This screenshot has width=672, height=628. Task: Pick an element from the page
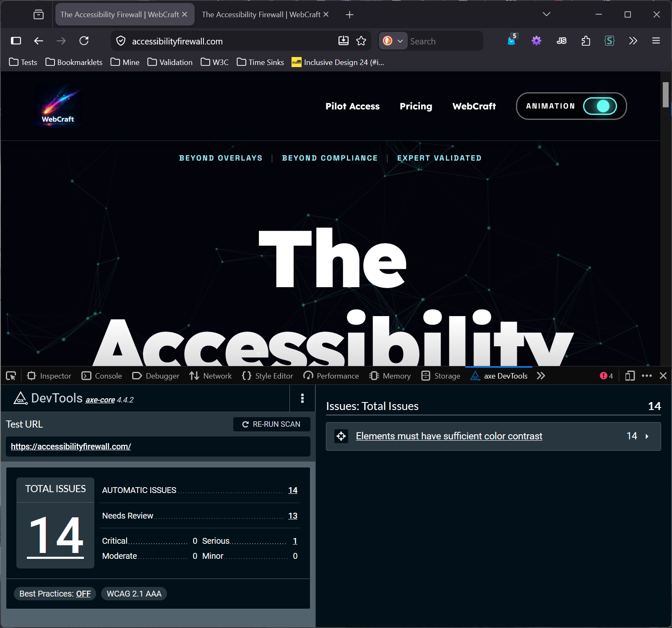click(x=11, y=376)
